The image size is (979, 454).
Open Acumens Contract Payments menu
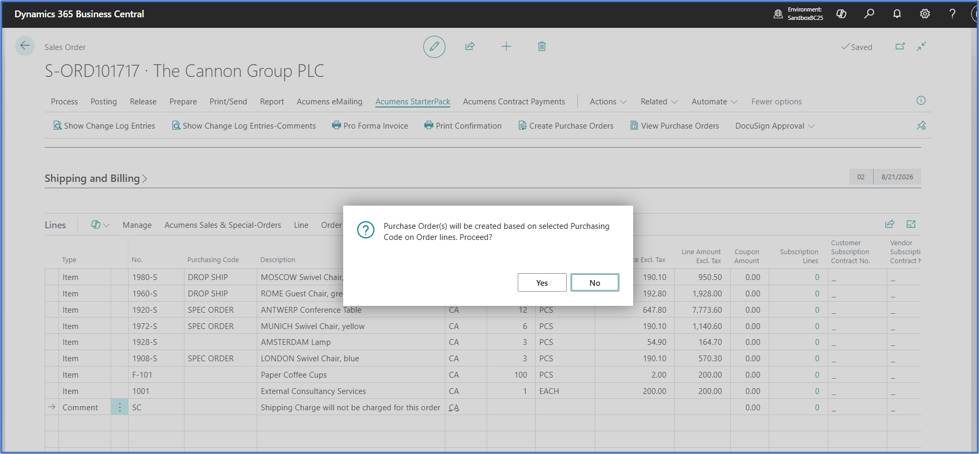[514, 101]
